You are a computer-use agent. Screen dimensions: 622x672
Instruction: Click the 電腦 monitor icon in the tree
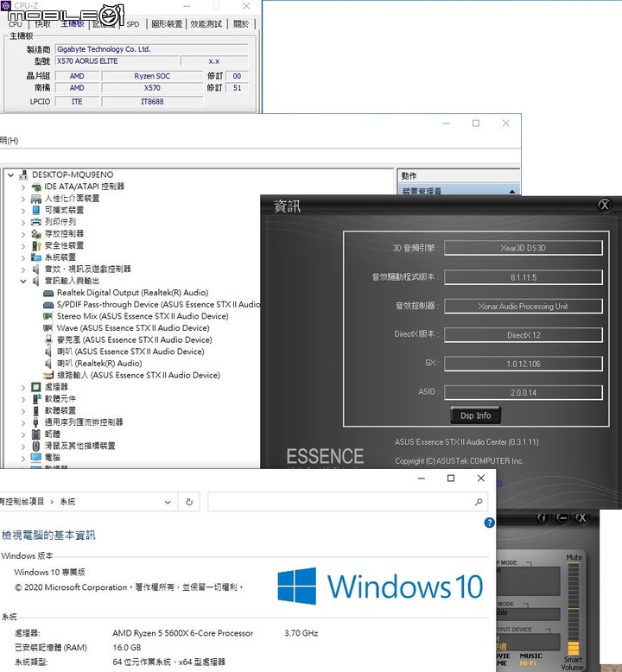(36, 458)
